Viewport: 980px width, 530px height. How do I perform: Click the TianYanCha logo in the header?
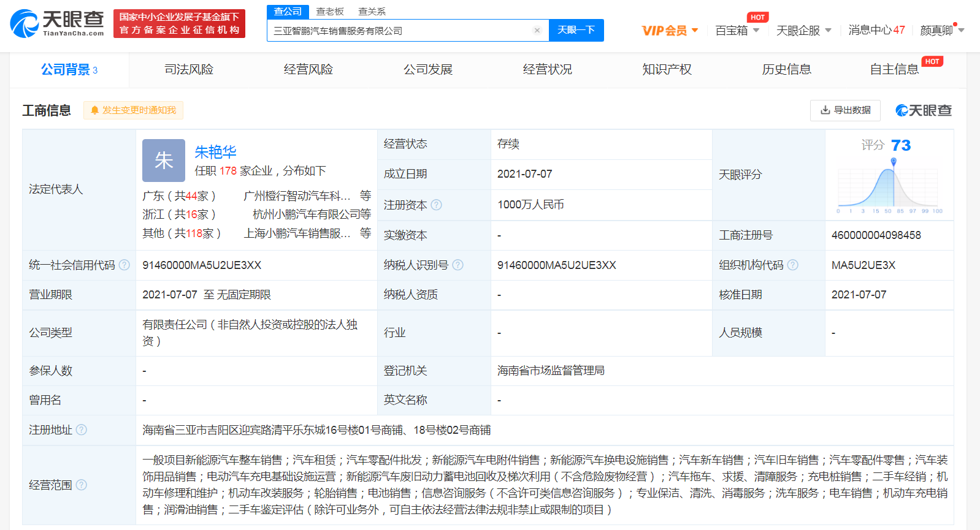(x=57, y=23)
